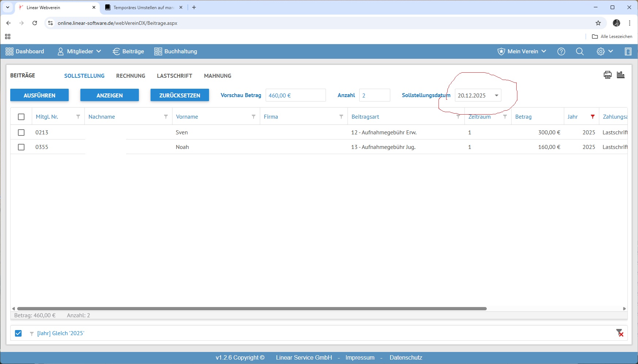Switch to the Lastschrift tab
Viewport: 638px width, 364px height.
[x=174, y=76]
